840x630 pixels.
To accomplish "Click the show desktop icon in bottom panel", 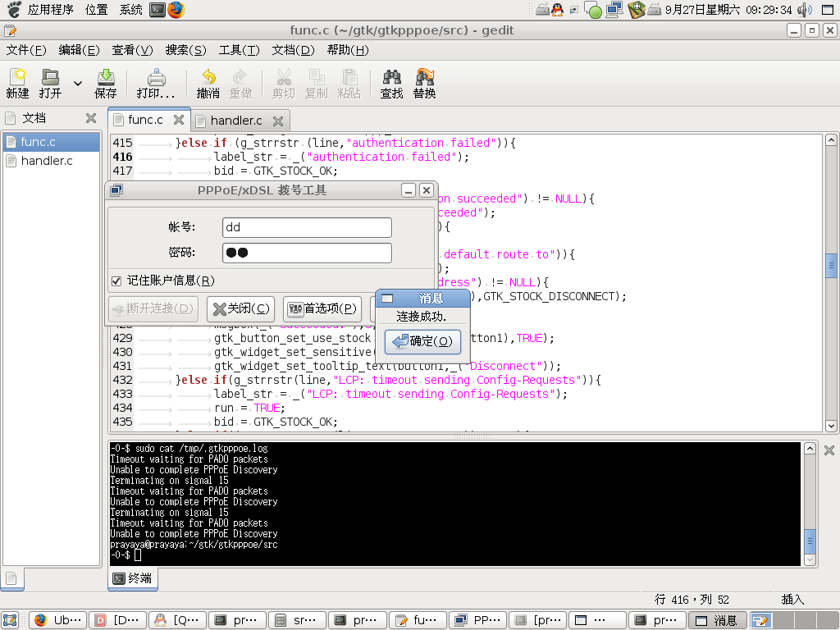I will coord(10,620).
